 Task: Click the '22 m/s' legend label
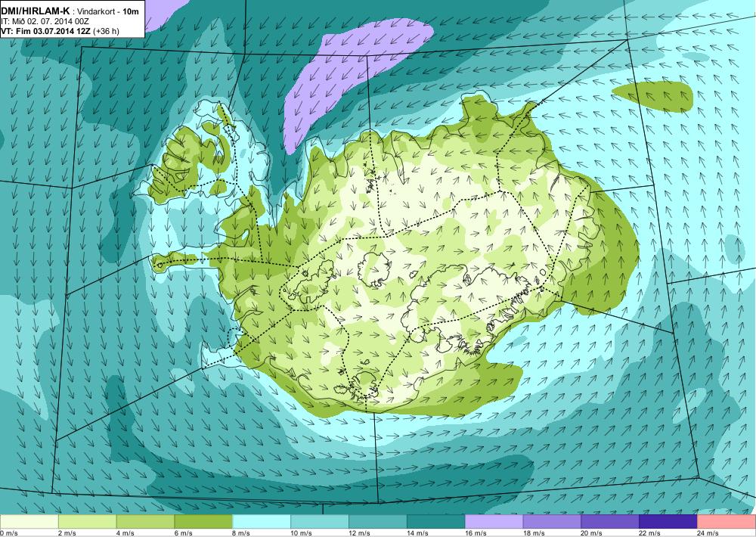tap(650, 533)
